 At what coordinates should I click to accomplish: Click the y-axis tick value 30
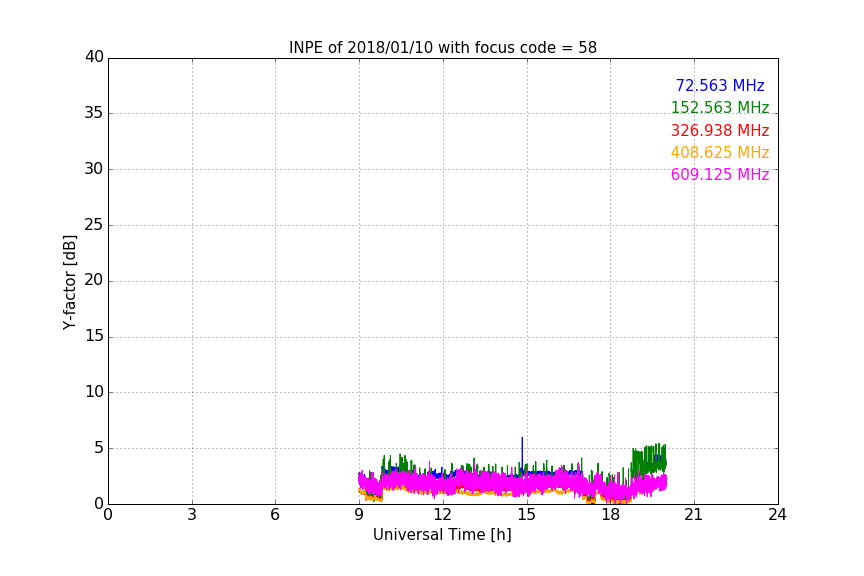point(94,169)
